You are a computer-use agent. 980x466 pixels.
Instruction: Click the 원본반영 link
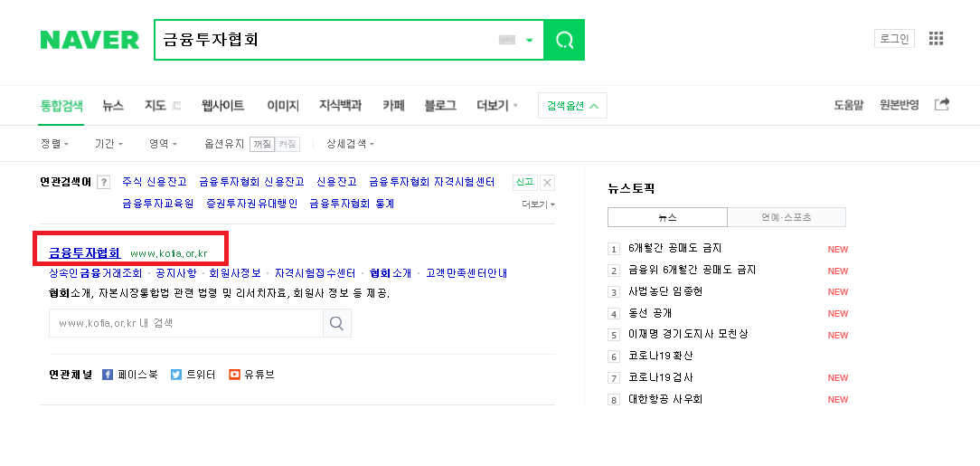click(900, 105)
